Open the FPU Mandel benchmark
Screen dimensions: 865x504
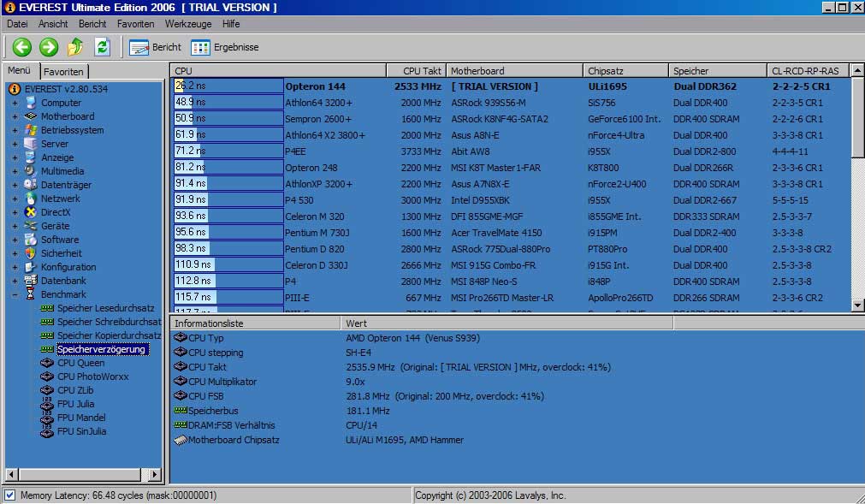tap(81, 418)
